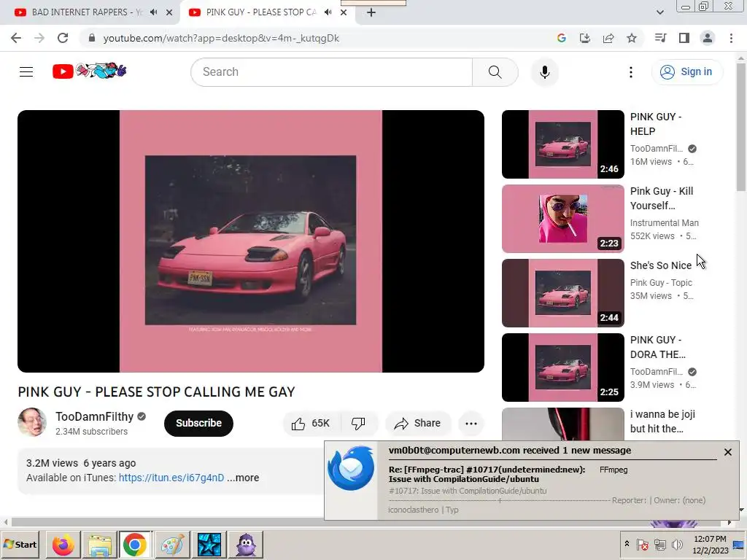747x560 pixels.
Task: Click the address bar URL
Action: pyautogui.click(x=221, y=38)
